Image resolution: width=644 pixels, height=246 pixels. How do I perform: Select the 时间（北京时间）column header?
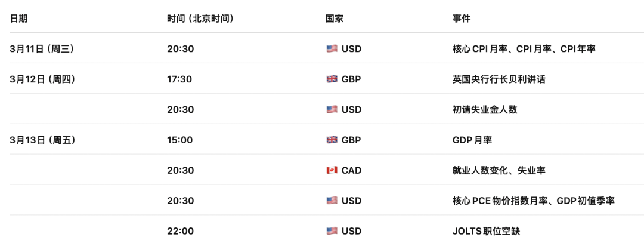point(200,19)
